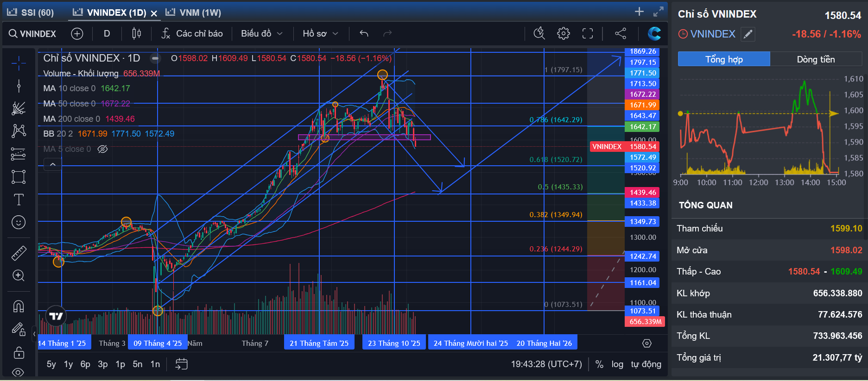This screenshot has height=381, width=868.
Task: Select the ruler measure tool
Action: pos(19,253)
